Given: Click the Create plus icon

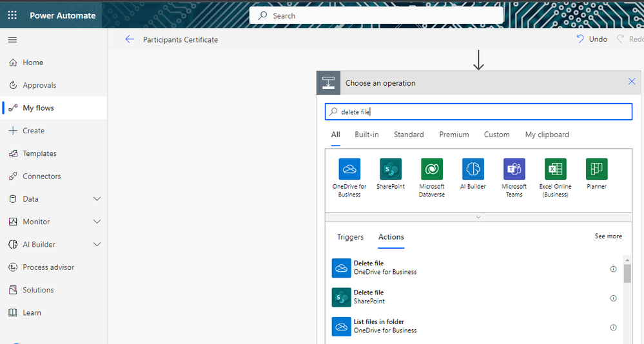Looking at the screenshot, I should [13, 131].
